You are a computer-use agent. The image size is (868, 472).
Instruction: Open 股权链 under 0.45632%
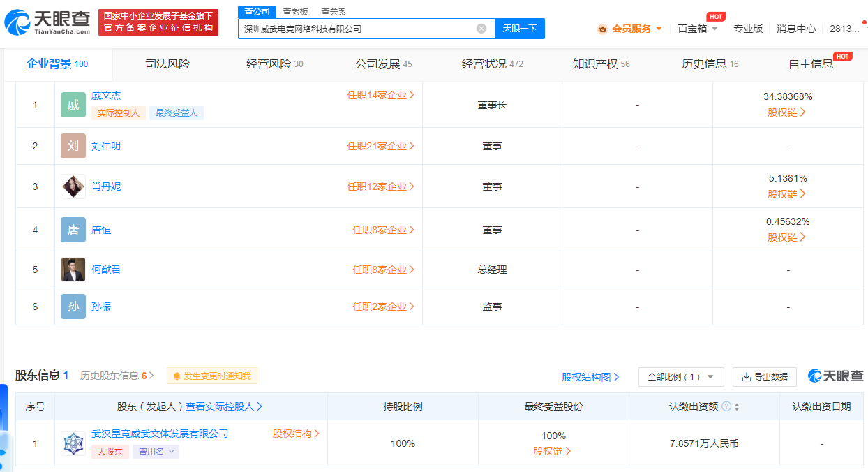pos(787,237)
